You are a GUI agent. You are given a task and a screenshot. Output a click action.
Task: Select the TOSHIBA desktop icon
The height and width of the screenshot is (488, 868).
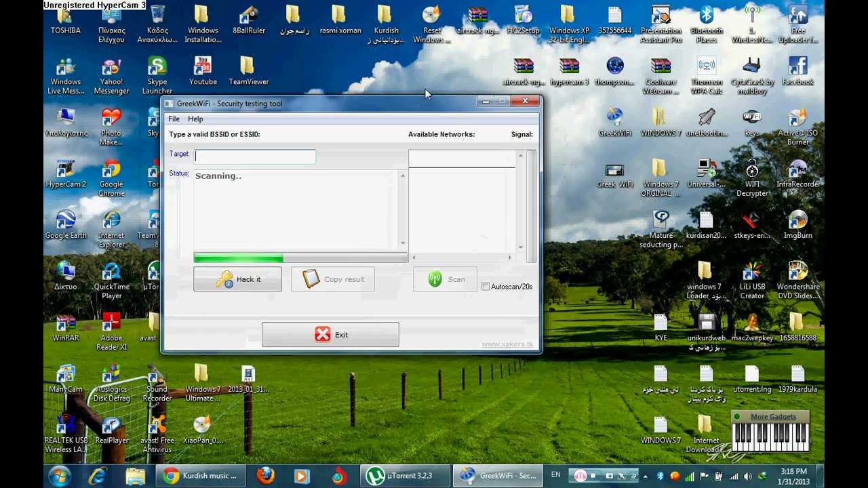66,20
